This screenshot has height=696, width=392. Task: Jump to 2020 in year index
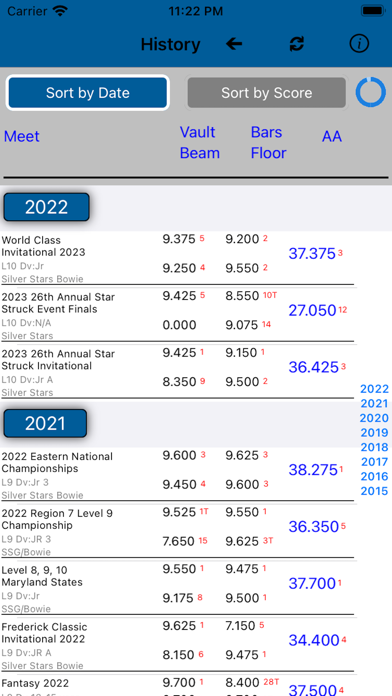point(374,418)
